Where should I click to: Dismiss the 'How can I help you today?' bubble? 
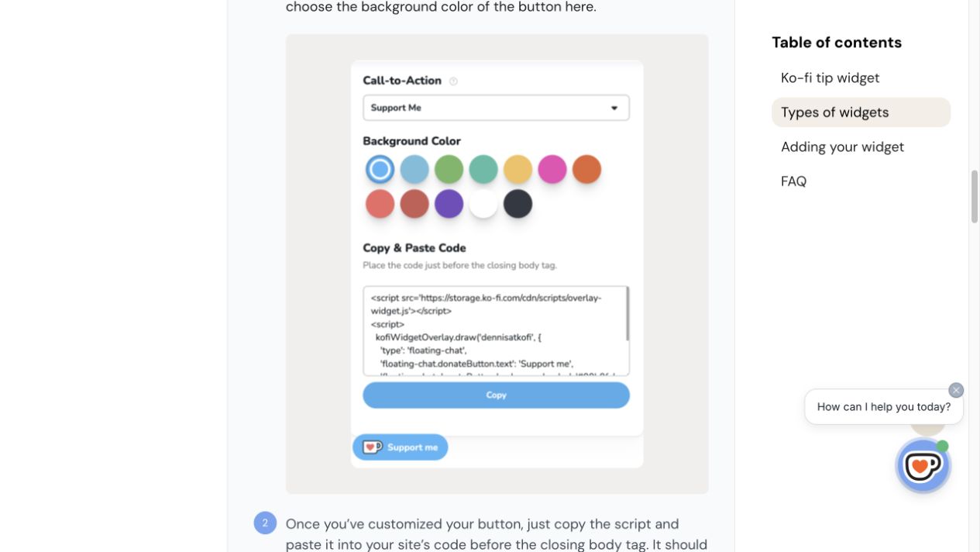point(956,390)
